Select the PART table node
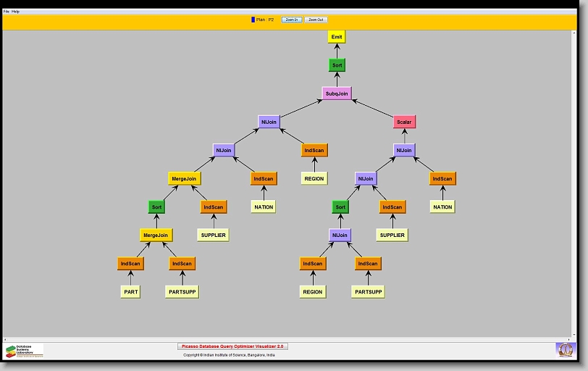The height and width of the screenshot is (371, 588). click(130, 292)
